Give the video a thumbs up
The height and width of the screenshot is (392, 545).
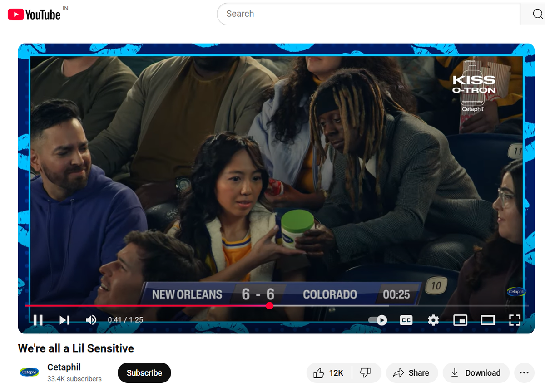coord(328,372)
